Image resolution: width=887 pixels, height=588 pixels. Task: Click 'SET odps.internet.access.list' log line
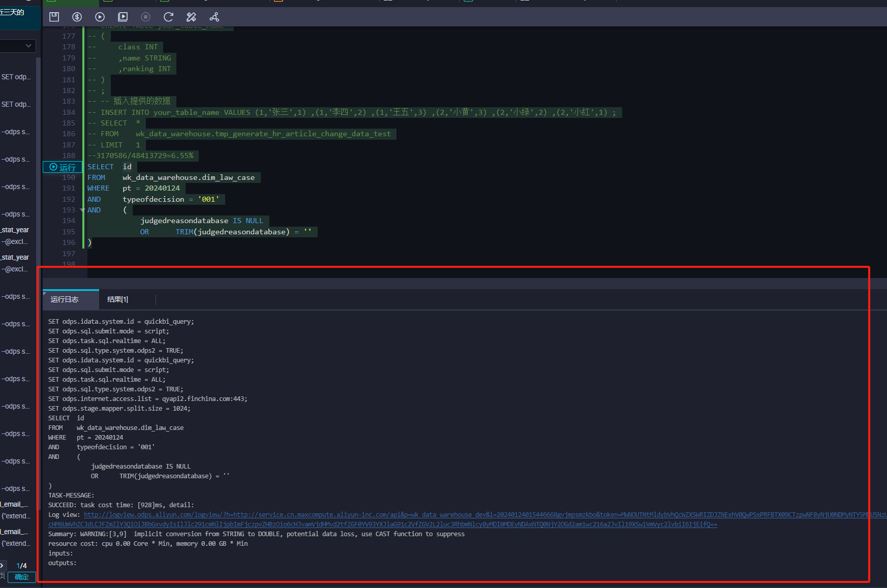point(148,399)
